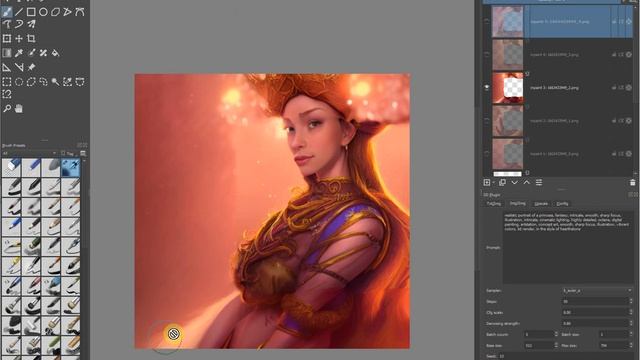Image resolution: width=640 pixels, height=360 pixels.
Task: Select the Move tool
Action: 19,38
